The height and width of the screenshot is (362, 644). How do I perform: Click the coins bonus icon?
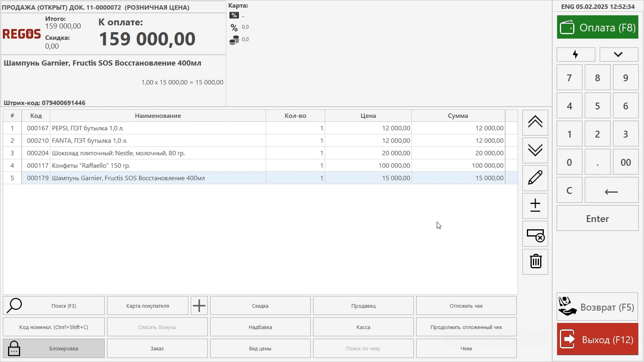pos(234,39)
